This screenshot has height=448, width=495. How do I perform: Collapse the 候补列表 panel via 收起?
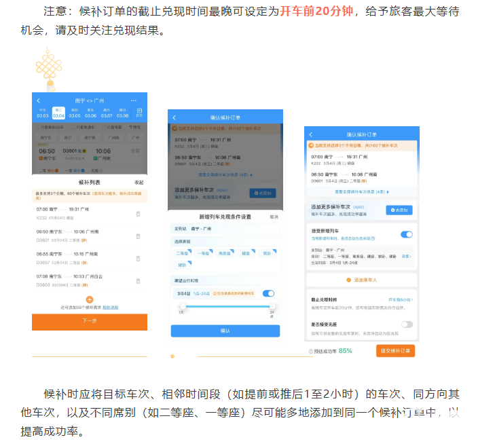pyautogui.click(x=139, y=183)
